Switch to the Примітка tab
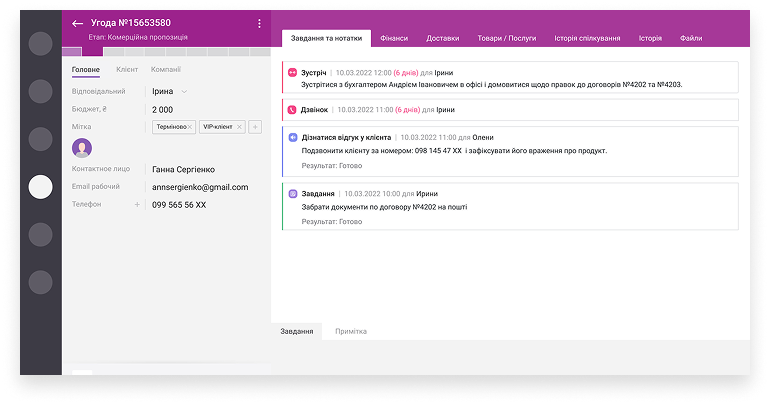This screenshot has height=405, width=770. pyautogui.click(x=351, y=331)
